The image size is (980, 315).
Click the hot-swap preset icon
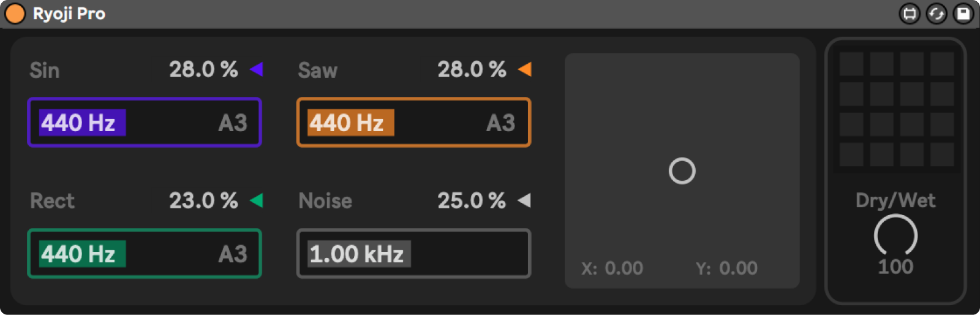(937, 13)
